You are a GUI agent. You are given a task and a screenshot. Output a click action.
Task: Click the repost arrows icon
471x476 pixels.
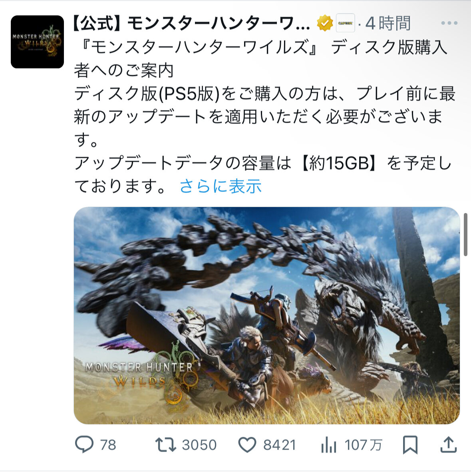pos(165,445)
